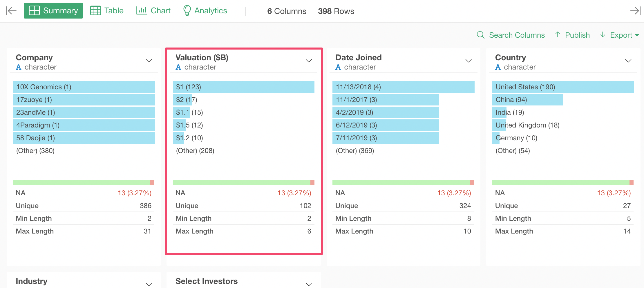Click the Search Columns magnifier icon

point(480,35)
